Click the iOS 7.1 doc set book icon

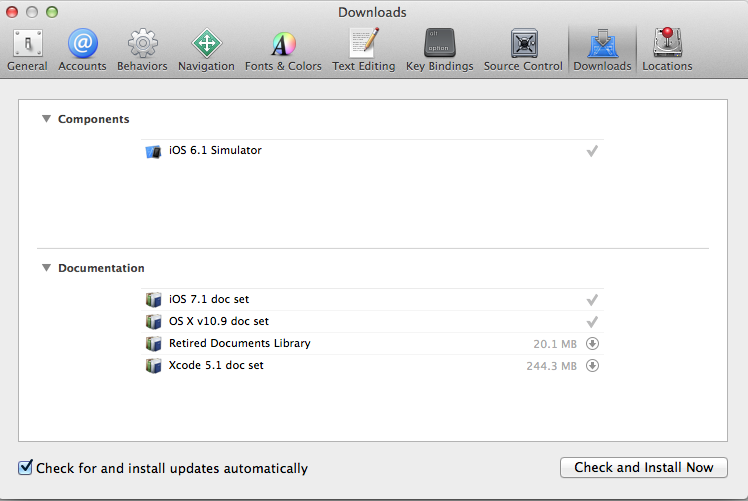pyautogui.click(x=153, y=300)
